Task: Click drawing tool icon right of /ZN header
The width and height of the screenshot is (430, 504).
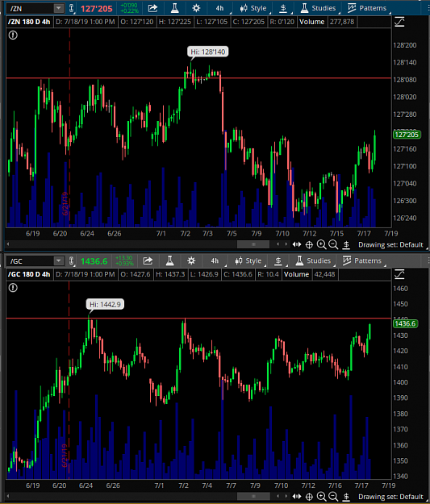Action: [399, 22]
